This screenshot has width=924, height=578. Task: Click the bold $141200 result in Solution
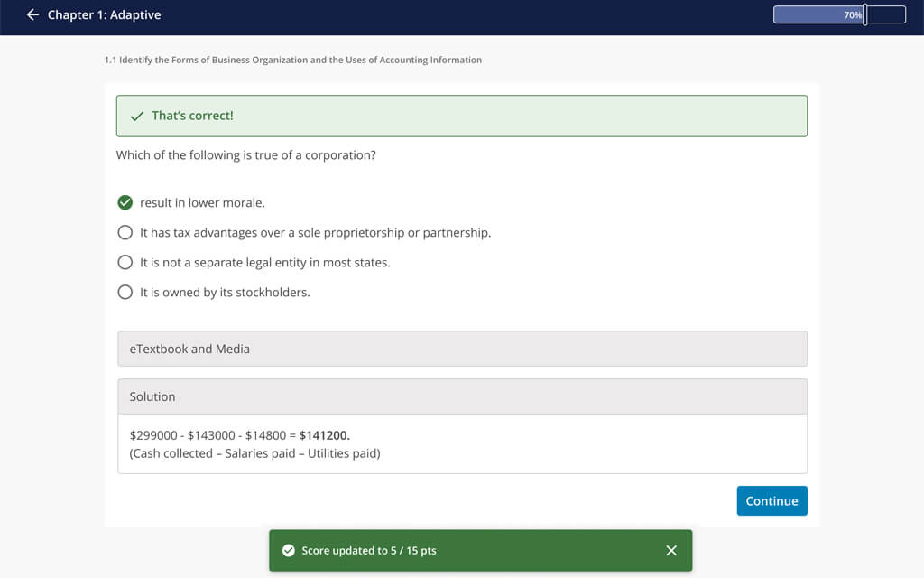[x=323, y=434]
